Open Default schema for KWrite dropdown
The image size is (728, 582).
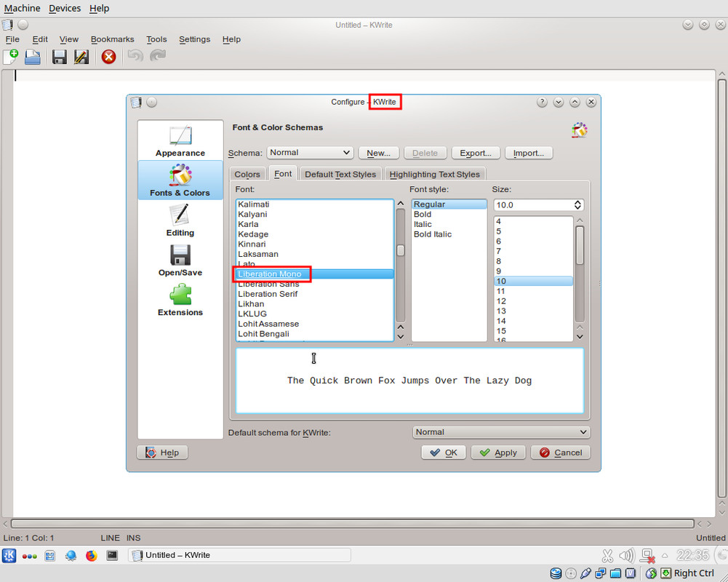click(501, 432)
